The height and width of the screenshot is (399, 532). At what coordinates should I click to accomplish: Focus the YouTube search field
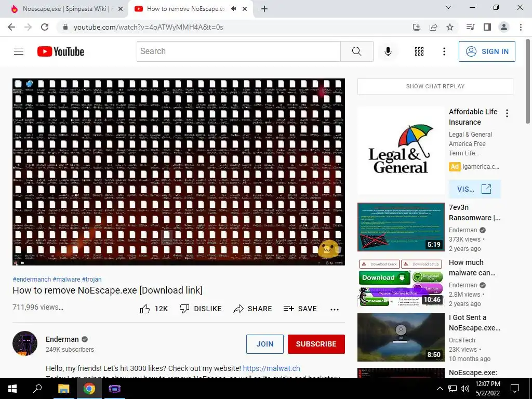238,51
